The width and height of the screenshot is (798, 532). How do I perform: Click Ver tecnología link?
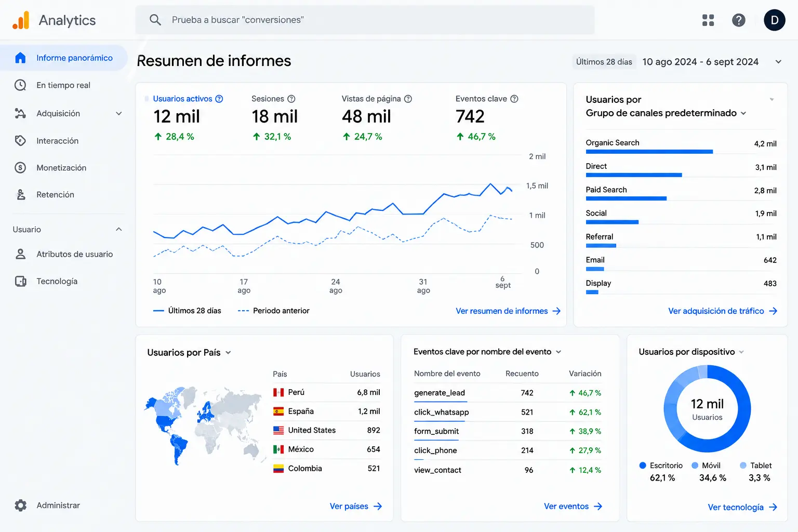tap(742, 507)
